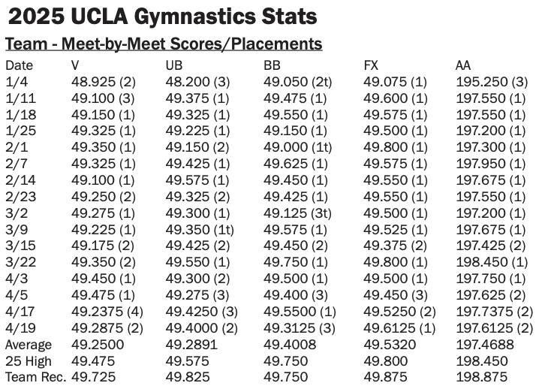This screenshot has width=542, height=392.
Task: Click the FX column header
Action: [x=372, y=65]
